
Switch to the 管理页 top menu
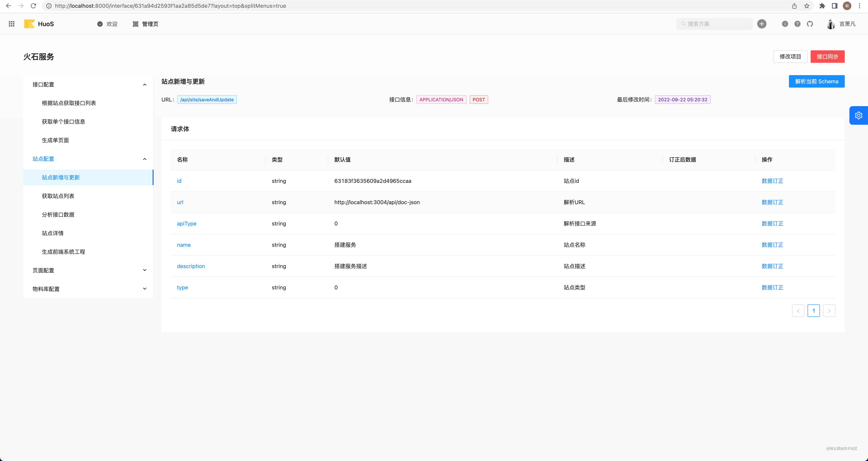[x=146, y=24]
